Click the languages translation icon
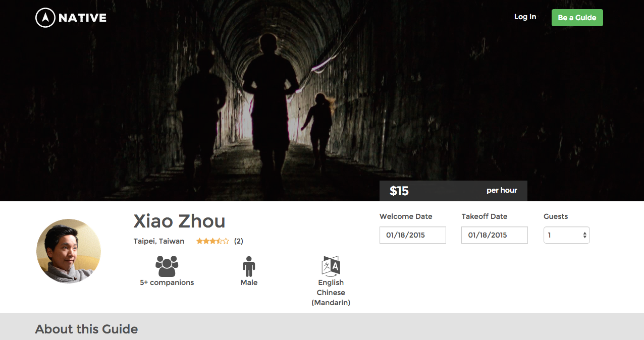644x340 pixels. tap(331, 266)
